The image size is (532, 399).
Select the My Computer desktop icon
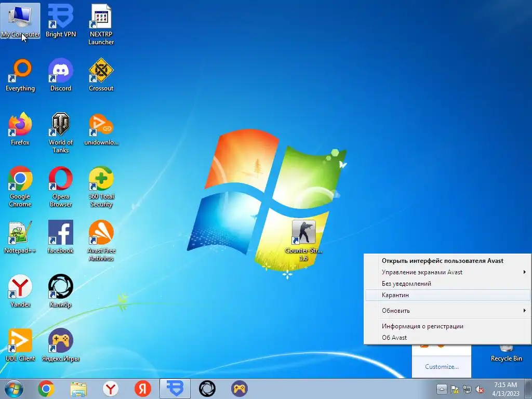tap(20, 21)
